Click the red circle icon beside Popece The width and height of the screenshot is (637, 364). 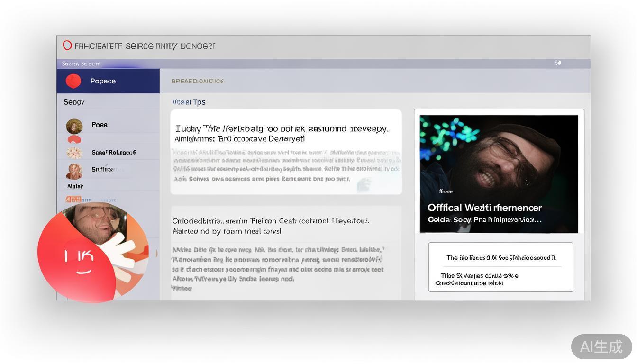[x=73, y=81]
